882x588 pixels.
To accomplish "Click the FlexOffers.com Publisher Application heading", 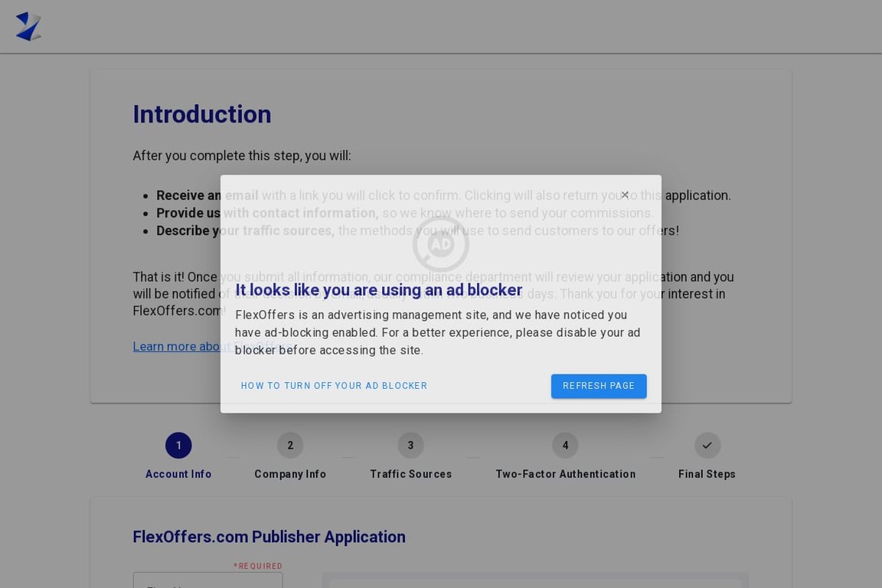I will [x=269, y=537].
